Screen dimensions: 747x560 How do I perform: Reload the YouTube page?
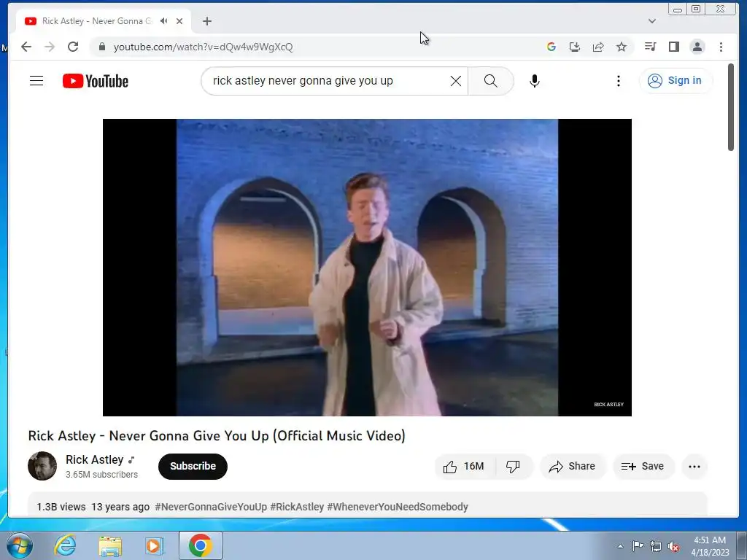pyautogui.click(x=73, y=47)
